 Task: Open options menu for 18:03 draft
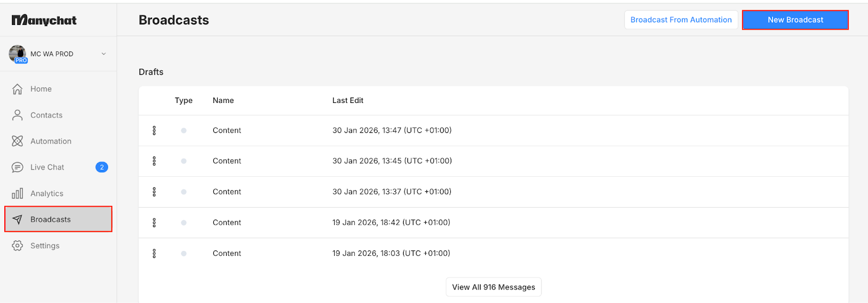(x=154, y=253)
